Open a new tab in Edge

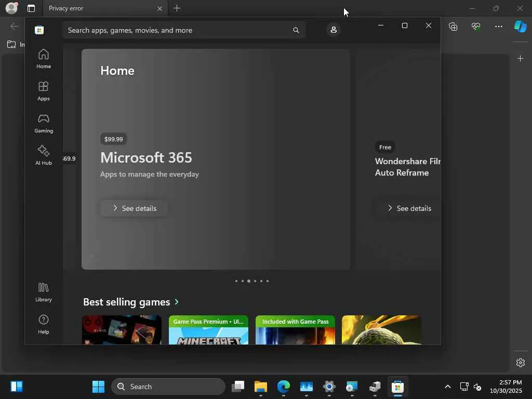click(x=177, y=8)
